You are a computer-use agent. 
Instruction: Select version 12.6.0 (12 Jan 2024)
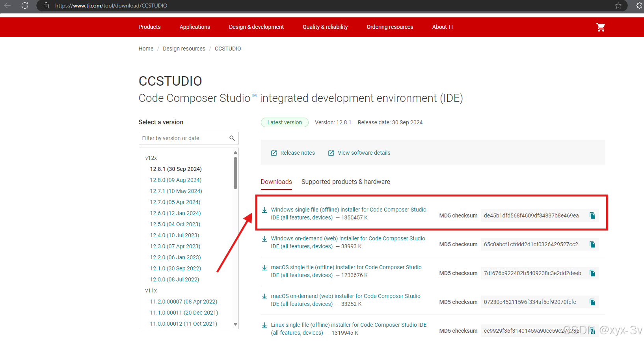[175, 213]
